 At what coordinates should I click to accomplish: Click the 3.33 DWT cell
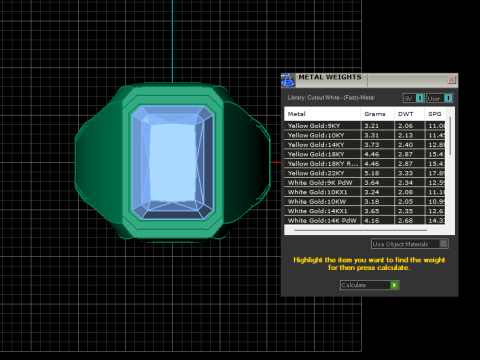pos(409,173)
